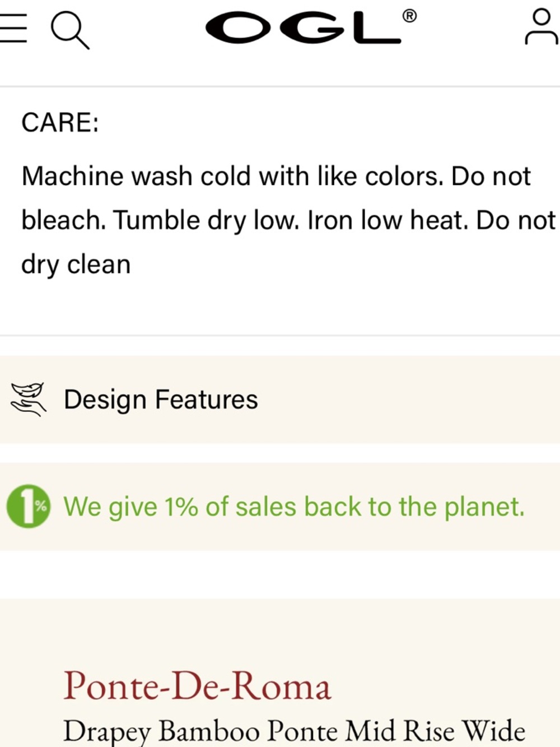Screen dimensions: 560x747
Task: Tap the 'Do not bleach' wording start
Action: [x=491, y=177]
